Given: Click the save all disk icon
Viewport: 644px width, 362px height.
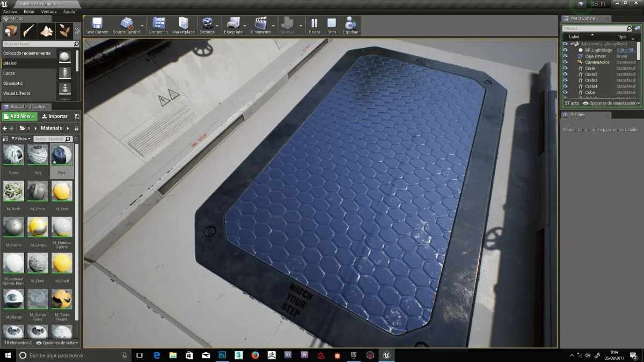Looking at the screenshot, I should tap(77, 116).
